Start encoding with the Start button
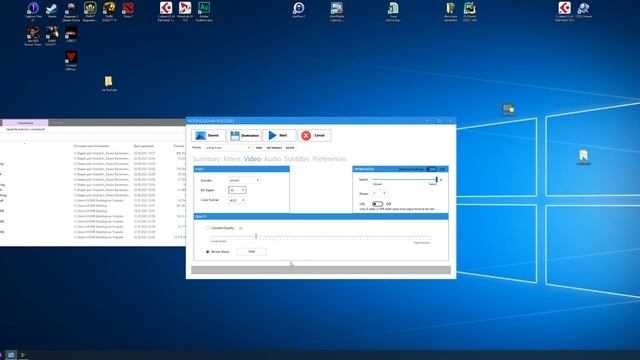This screenshot has width=640, height=360. pyautogui.click(x=279, y=136)
